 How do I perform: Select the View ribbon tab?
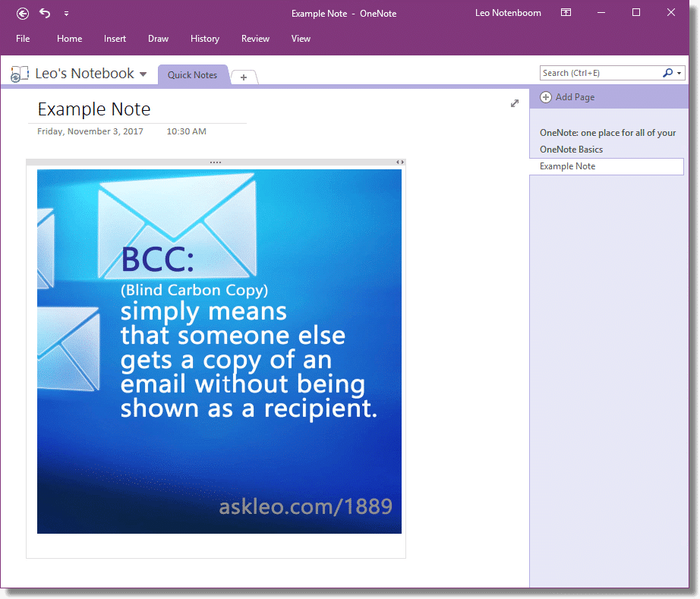coord(301,39)
